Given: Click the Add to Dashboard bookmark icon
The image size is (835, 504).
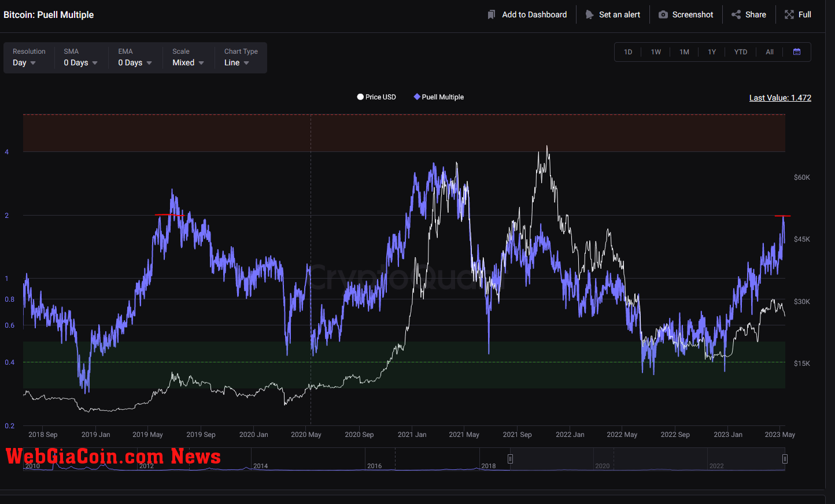Looking at the screenshot, I should coord(492,14).
